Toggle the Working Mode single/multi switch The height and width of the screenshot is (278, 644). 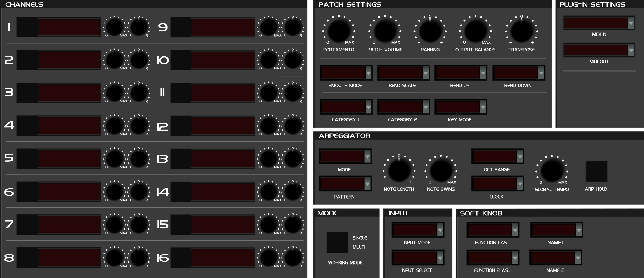tap(337, 243)
